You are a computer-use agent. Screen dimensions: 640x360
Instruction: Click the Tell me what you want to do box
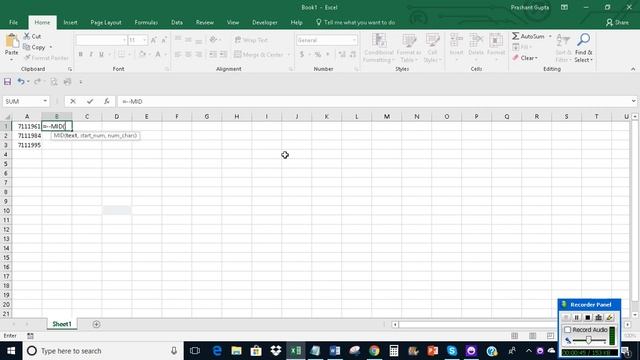[356, 22]
